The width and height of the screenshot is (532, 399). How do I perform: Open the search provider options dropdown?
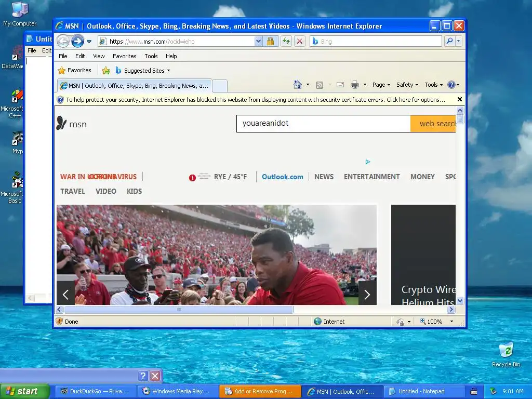[x=458, y=41]
